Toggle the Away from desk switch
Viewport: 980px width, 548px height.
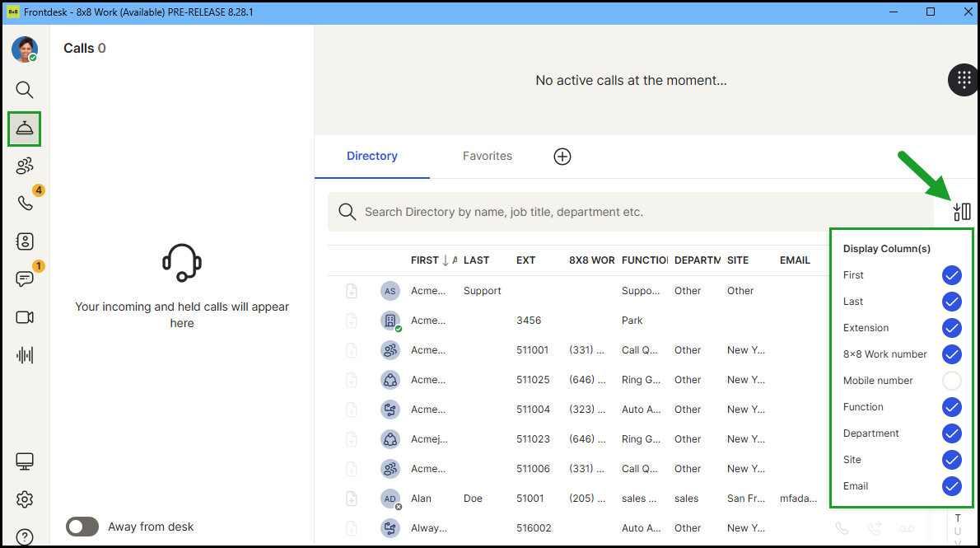[x=82, y=527]
